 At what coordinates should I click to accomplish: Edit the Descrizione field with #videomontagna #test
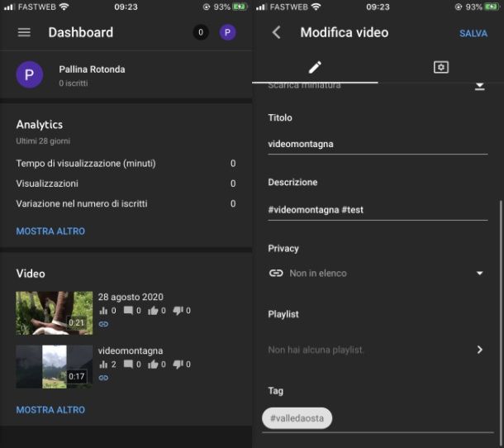click(x=378, y=210)
